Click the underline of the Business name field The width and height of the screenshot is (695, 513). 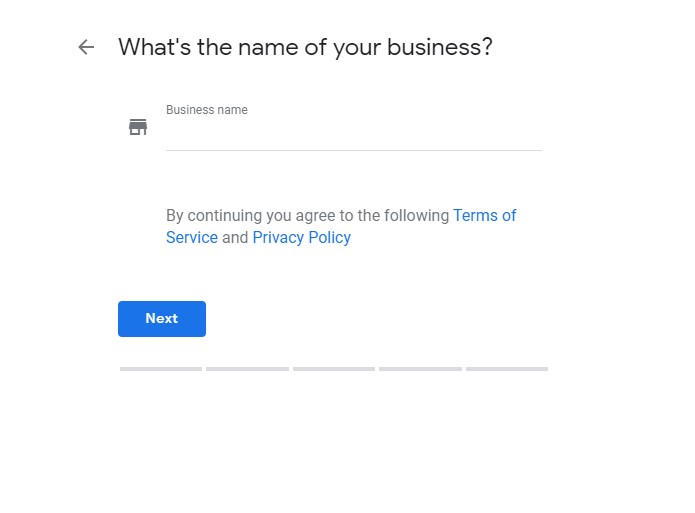pos(353,150)
